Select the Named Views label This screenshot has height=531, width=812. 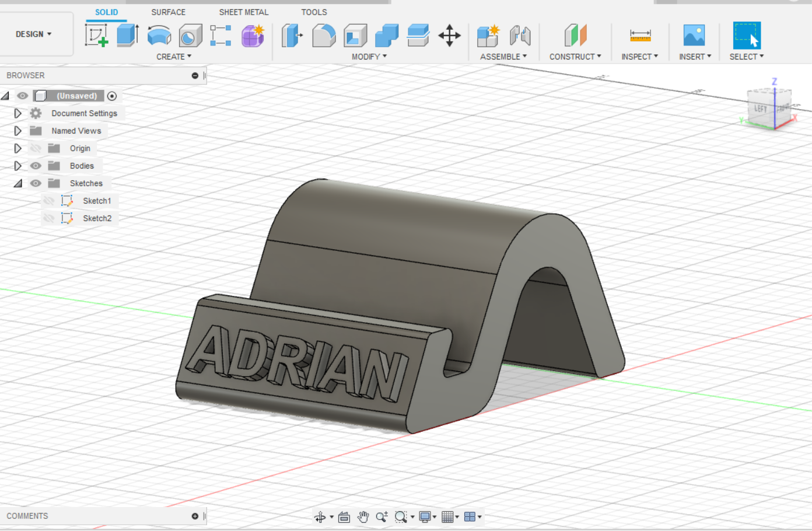point(76,131)
